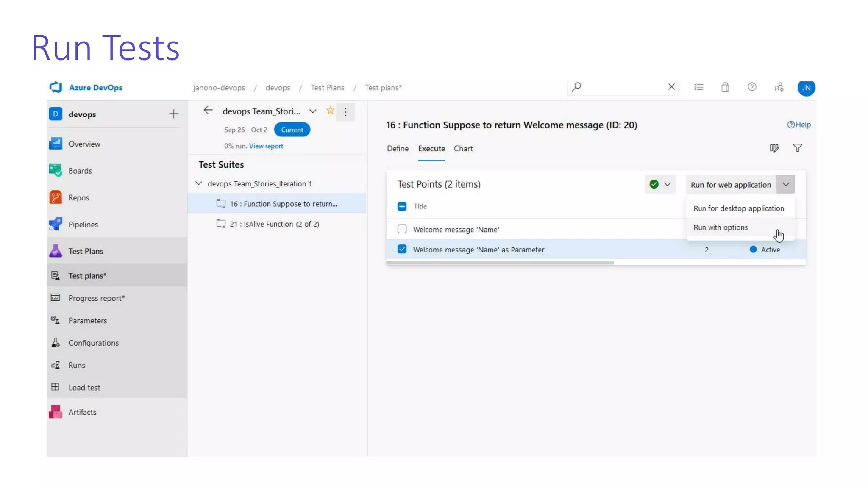The height and width of the screenshot is (488, 868).
Task: Choose Run with options menu entry
Action: click(721, 227)
